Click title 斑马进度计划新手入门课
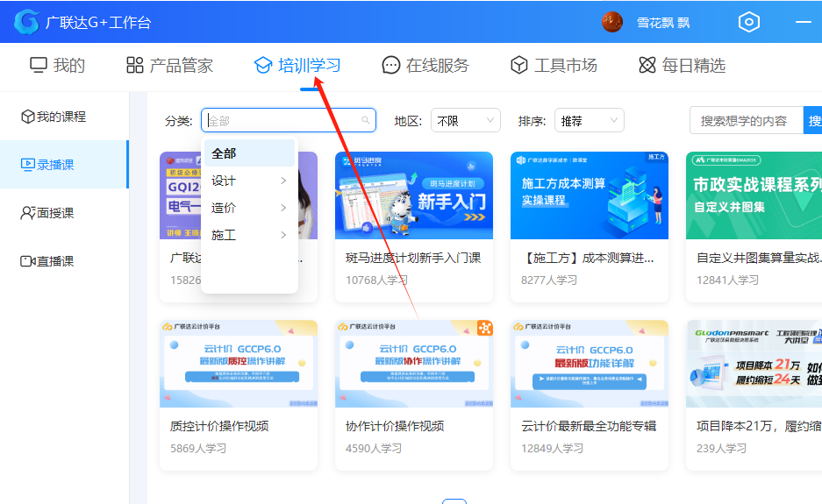 [x=413, y=258]
